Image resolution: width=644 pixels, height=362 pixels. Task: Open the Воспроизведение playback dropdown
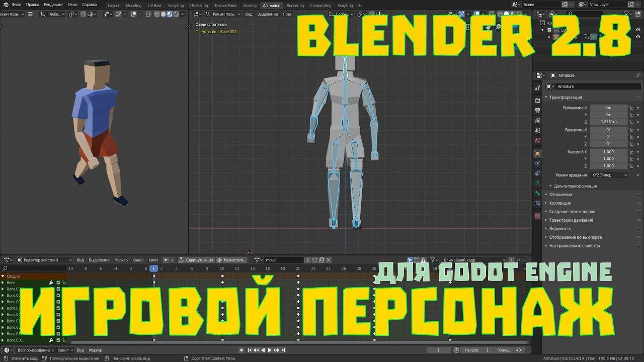(35, 350)
